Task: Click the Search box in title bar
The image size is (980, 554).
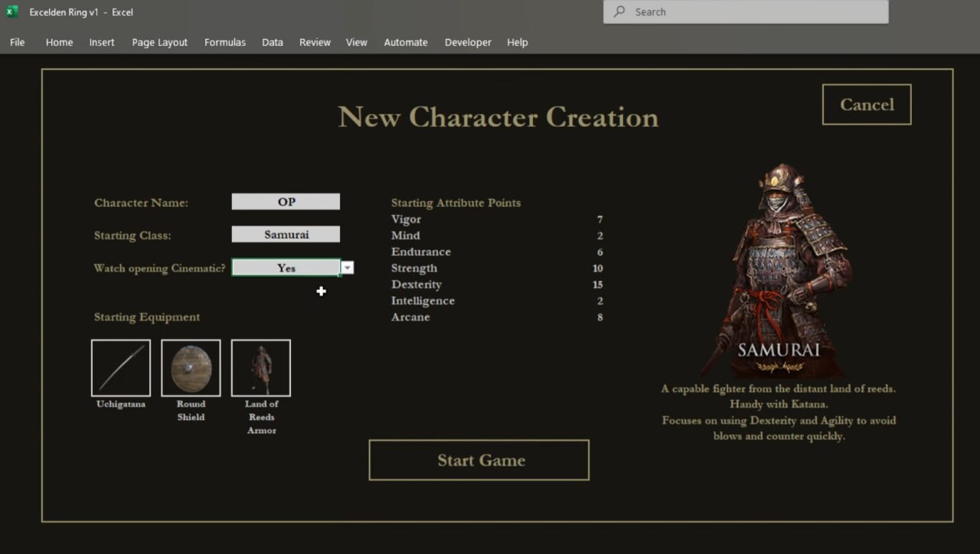Action: coord(746,11)
